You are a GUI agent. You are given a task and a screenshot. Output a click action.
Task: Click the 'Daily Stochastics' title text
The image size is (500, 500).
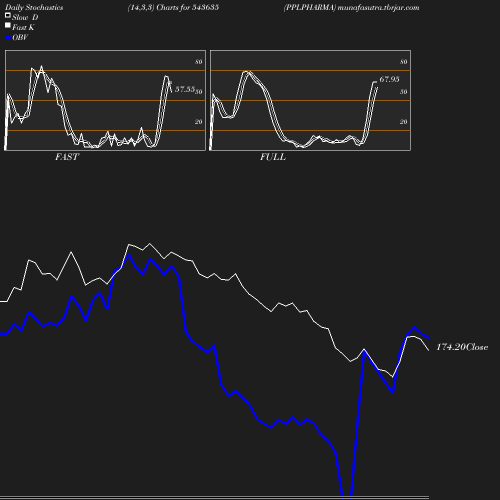[x=34, y=7]
